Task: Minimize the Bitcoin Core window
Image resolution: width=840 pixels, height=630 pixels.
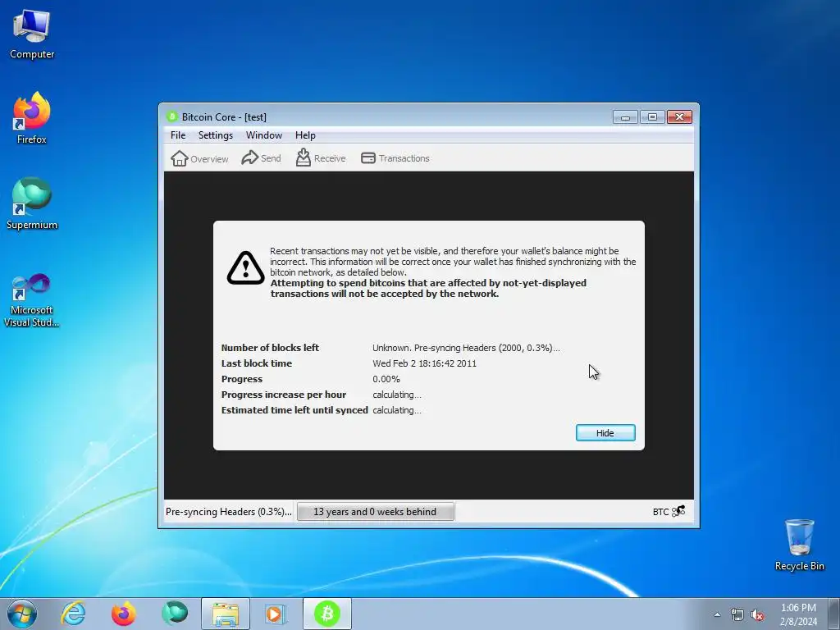Action: (625, 116)
